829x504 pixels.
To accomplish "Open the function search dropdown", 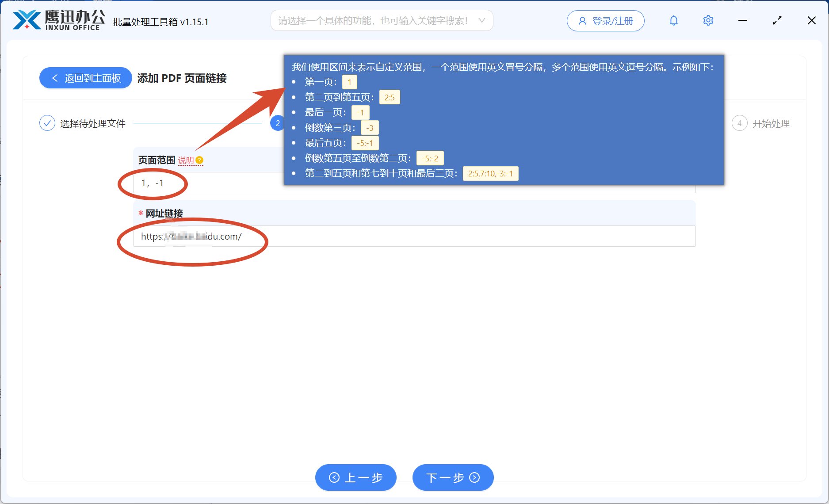I will 382,21.
